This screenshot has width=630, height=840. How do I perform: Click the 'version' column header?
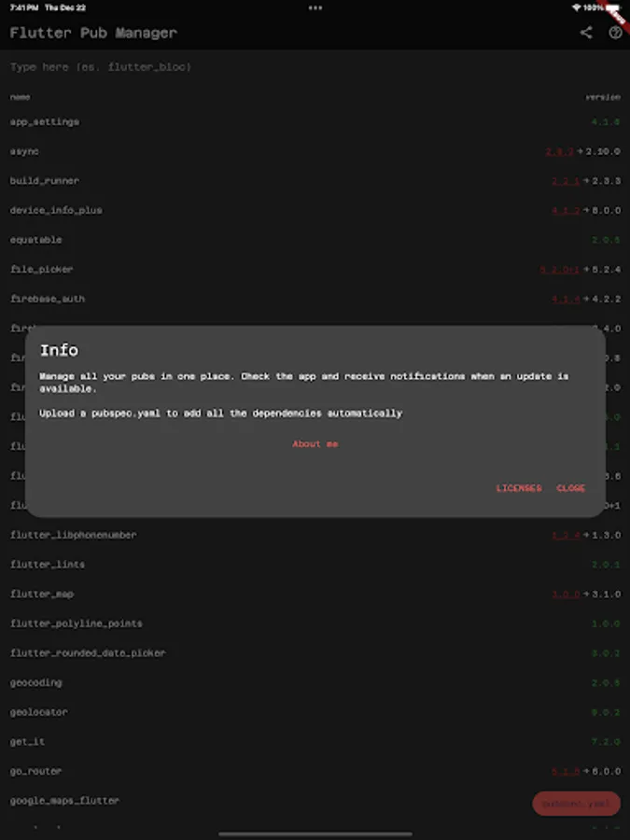click(603, 97)
